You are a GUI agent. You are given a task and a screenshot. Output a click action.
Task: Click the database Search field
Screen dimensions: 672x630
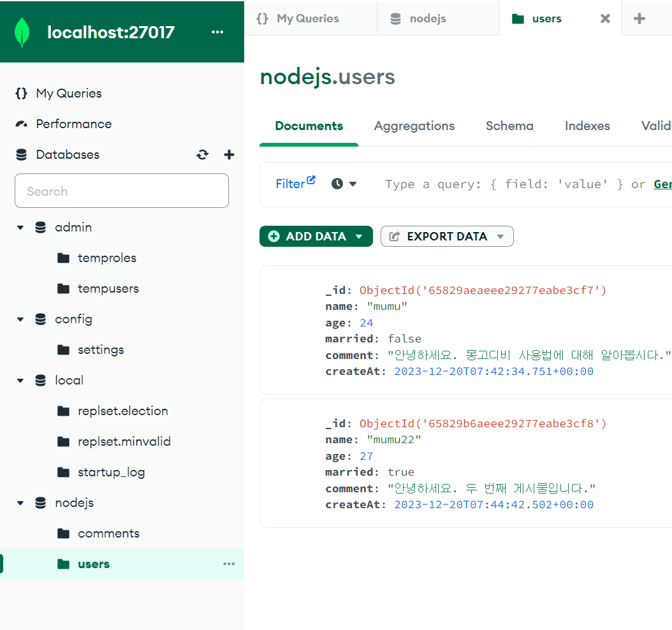click(x=122, y=191)
